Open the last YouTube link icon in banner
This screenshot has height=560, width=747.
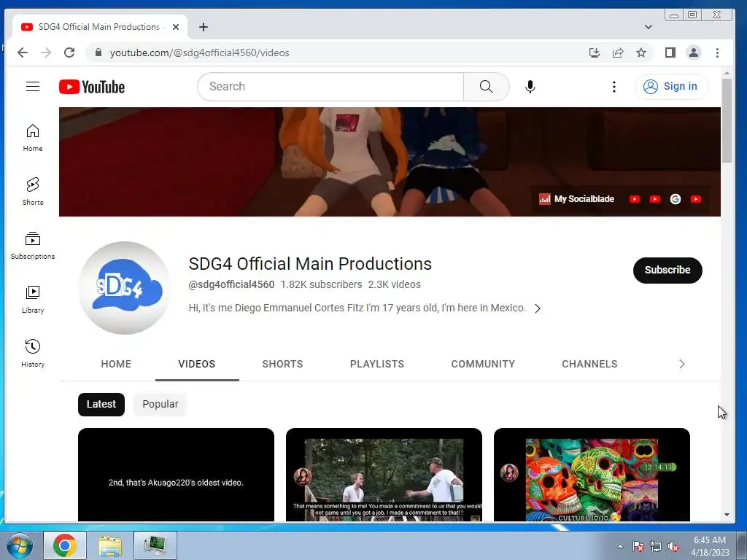point(695,199)
